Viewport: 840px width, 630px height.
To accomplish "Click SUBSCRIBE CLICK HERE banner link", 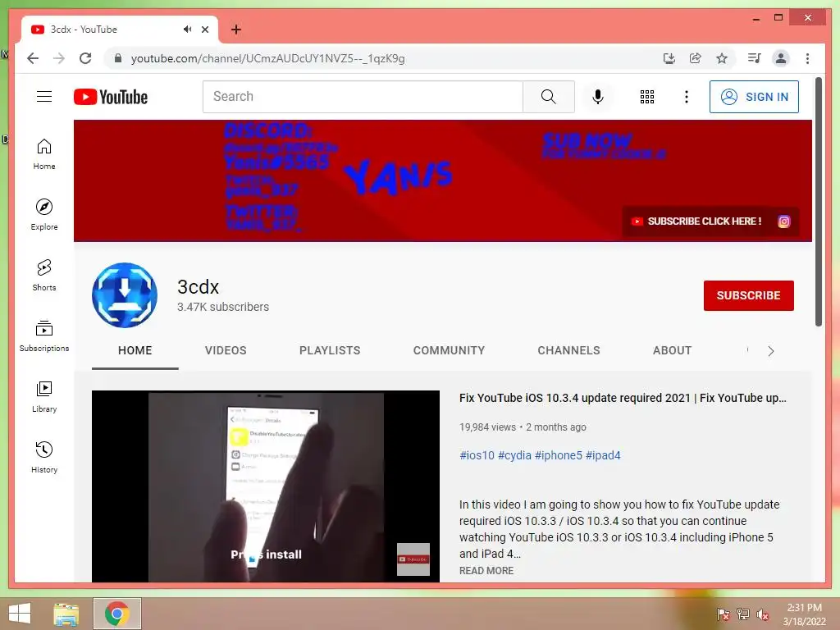I will point(697,221).
